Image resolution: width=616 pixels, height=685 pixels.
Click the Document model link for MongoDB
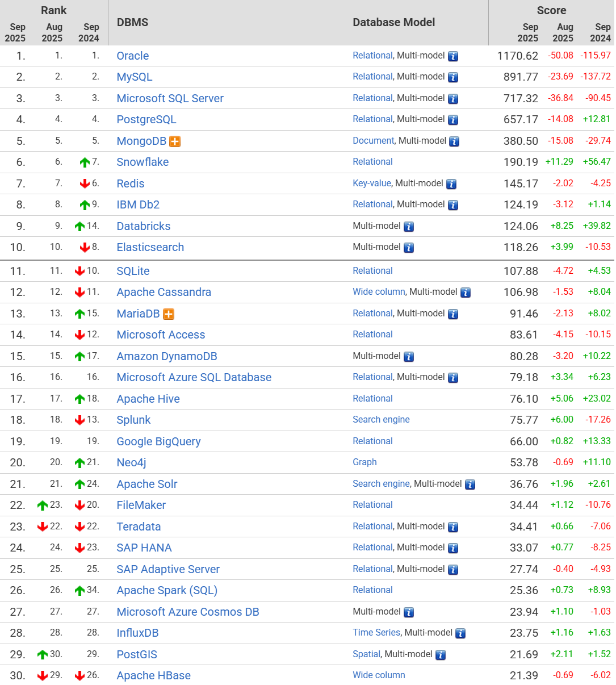pos(373,140)
